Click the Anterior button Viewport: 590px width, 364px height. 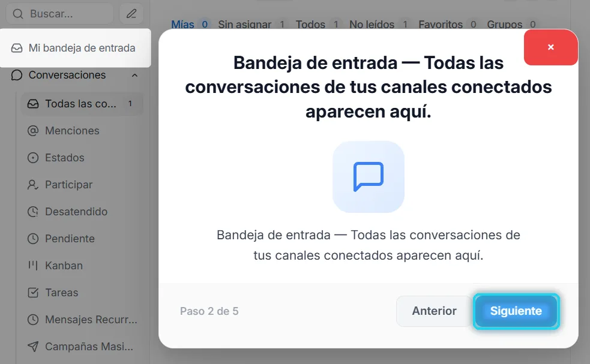click(x=434, y=311)
